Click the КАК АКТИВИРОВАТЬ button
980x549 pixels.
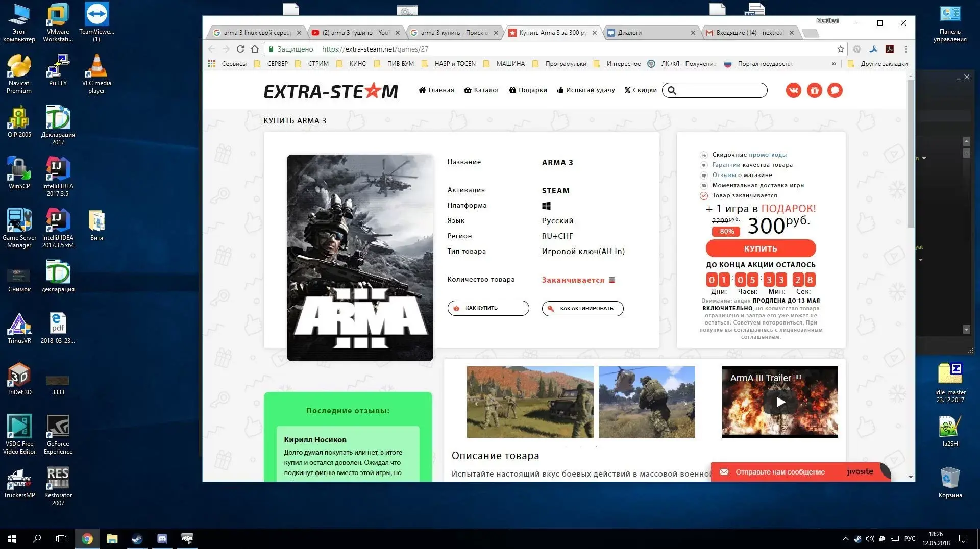click(x=582, y=308)
